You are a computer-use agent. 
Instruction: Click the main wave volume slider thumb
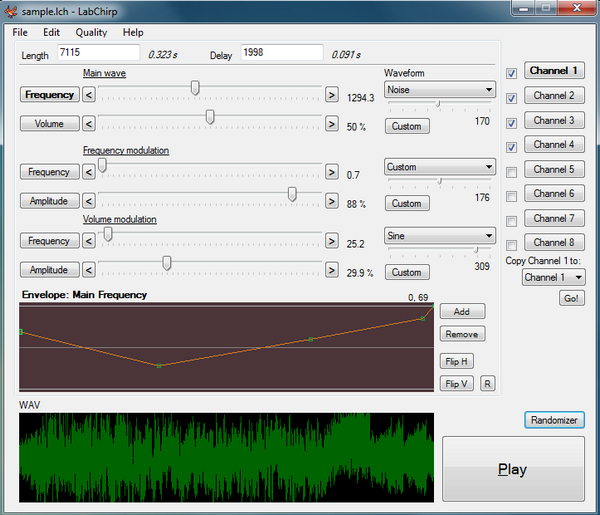[210, 117]
